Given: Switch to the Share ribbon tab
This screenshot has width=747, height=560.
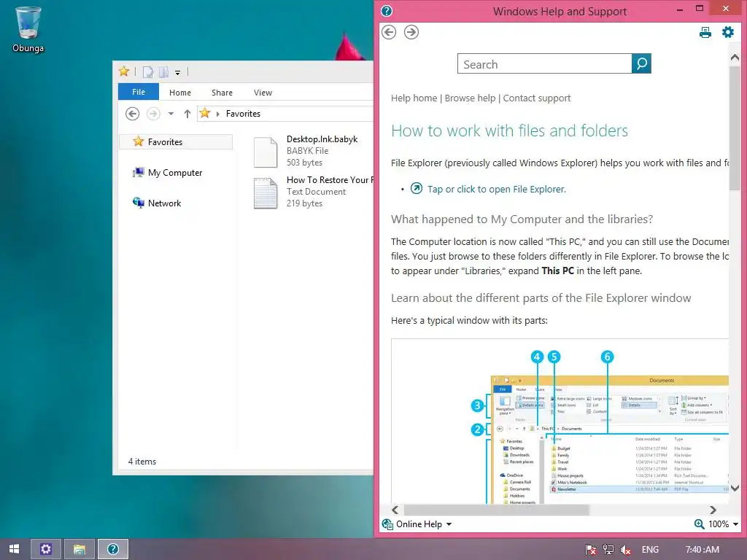Looking at the screenshot, I should (x=222, y=93).
